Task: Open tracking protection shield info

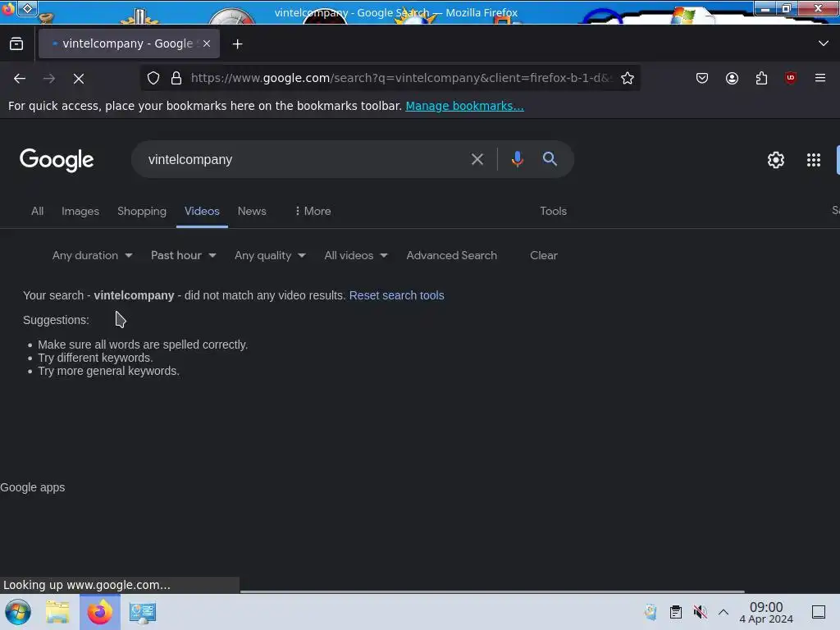Action: tap(153, 78)
